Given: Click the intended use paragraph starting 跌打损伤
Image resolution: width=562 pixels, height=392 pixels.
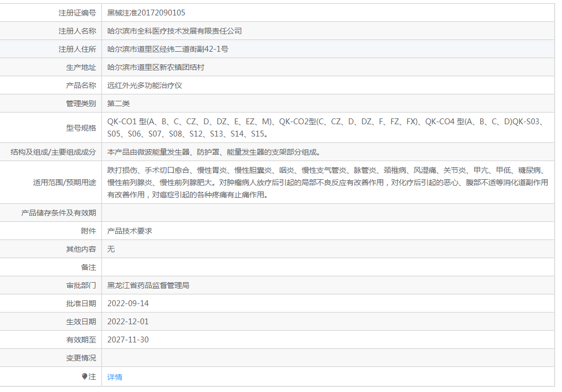Looking at the screenshot, I should [327, 182].
